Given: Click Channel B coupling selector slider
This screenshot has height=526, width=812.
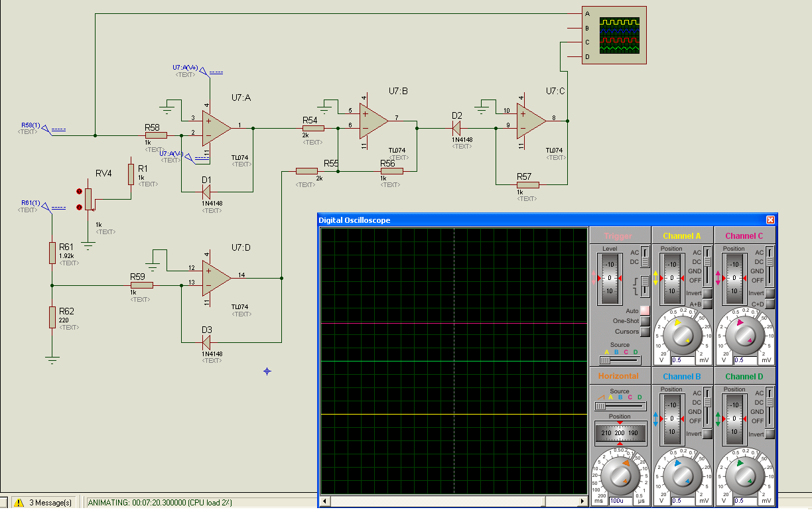Looking at the screenshot, I should click(707, 407).
